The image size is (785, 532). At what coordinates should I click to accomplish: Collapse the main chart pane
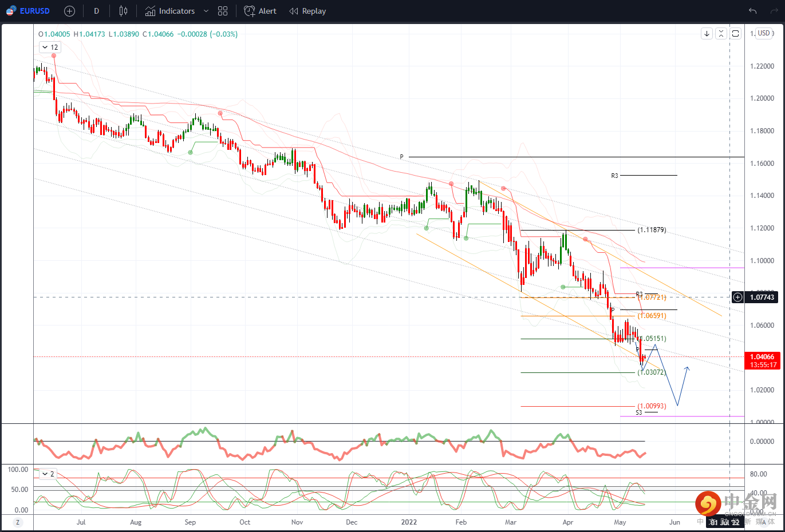coord(721,34)
